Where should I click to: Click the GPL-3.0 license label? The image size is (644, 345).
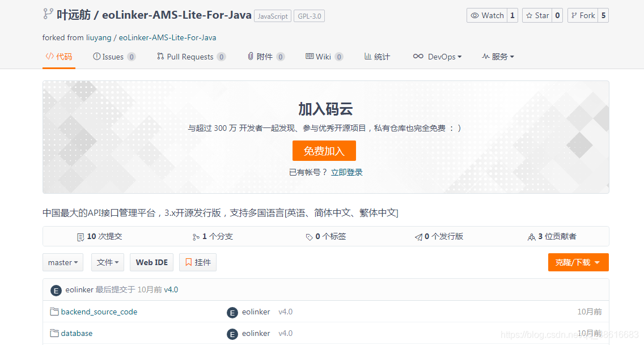310,16
